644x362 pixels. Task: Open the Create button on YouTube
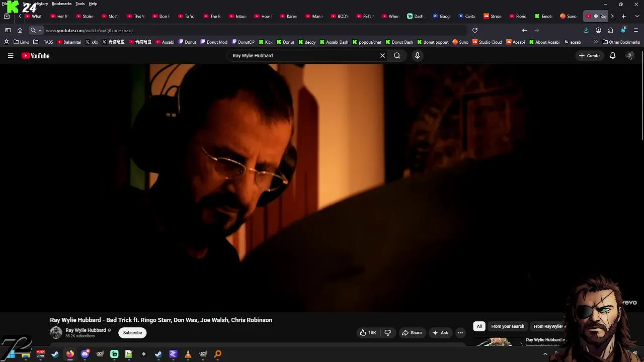click(x=589, y=56)
